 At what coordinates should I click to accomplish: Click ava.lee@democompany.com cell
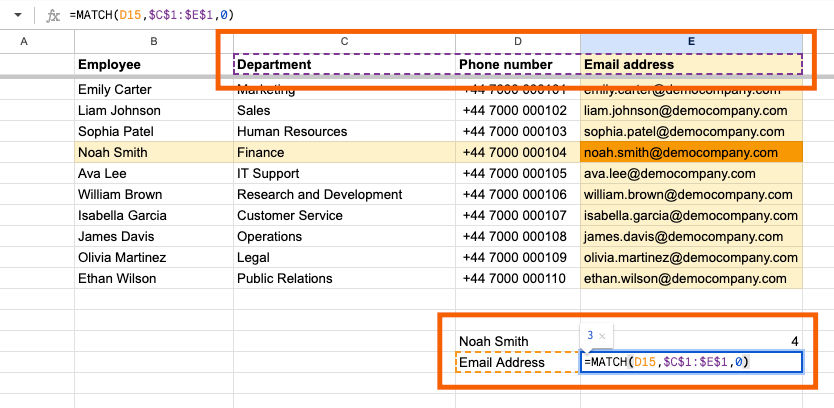691,173
